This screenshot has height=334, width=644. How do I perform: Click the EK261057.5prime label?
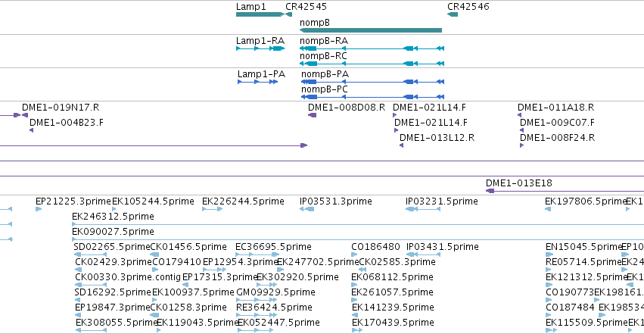tap(392, 292)
